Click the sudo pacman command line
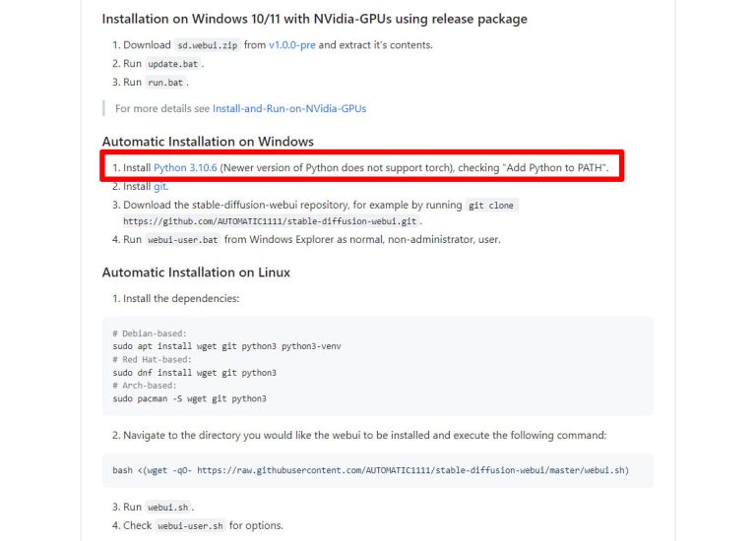This screenshot has width=756, height=541. click(189, 398)
